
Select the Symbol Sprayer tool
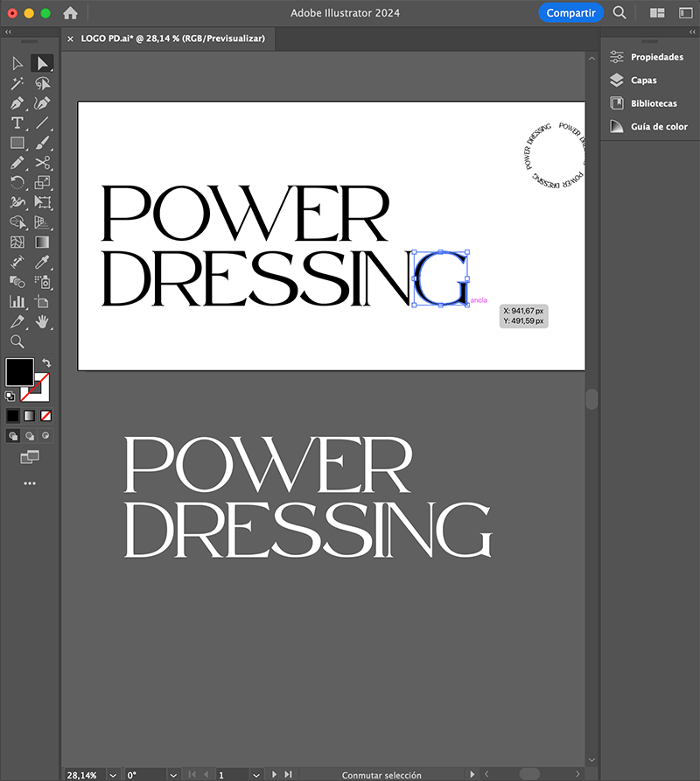pos(42,282)
